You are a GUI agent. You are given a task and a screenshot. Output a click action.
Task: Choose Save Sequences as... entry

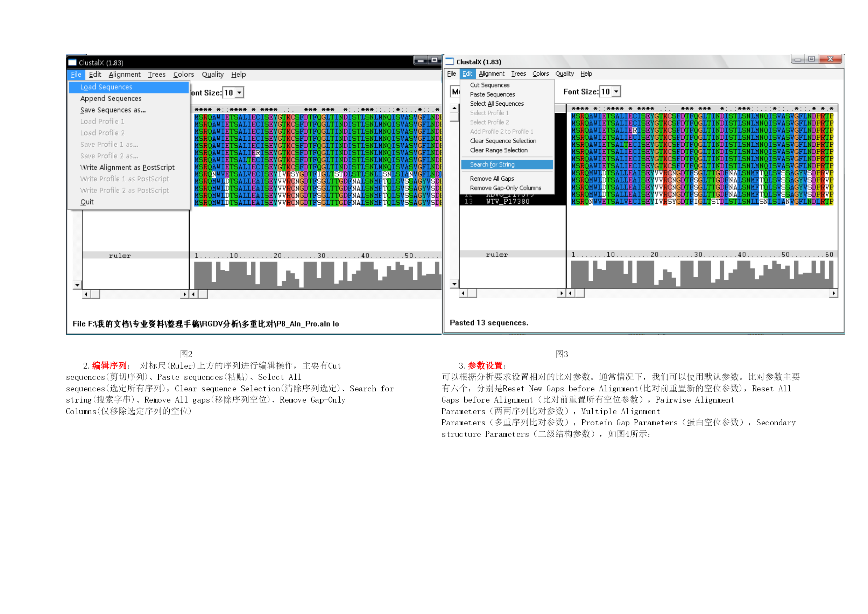pos(128,110)
